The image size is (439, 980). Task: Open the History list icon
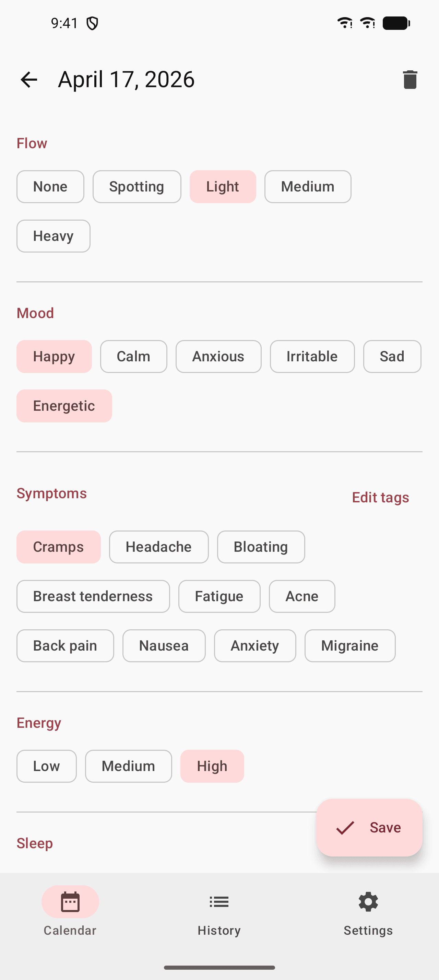[219, 902]
